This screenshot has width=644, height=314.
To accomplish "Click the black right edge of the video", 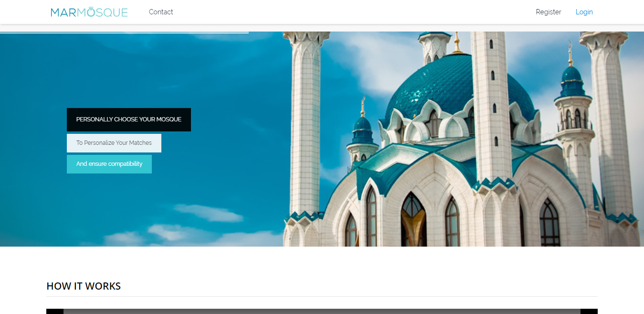I will [x=589, y=311].
